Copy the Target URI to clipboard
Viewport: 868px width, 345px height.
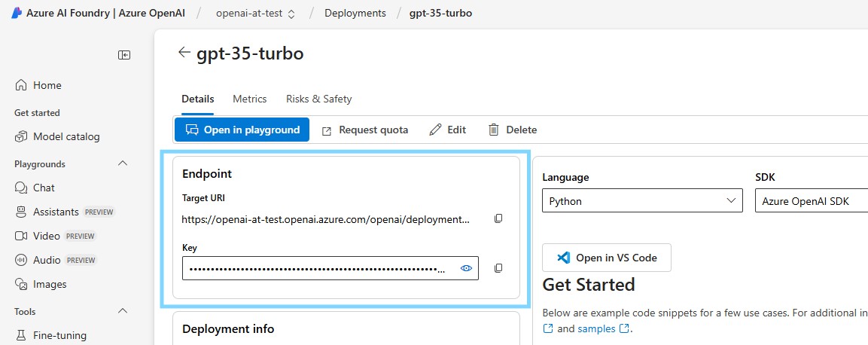498,218
